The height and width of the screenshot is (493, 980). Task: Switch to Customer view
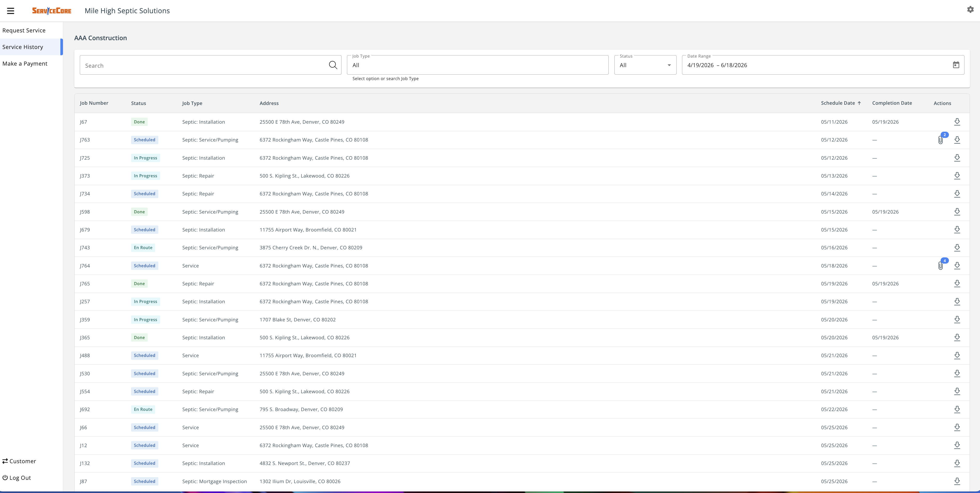coord(19,461)
